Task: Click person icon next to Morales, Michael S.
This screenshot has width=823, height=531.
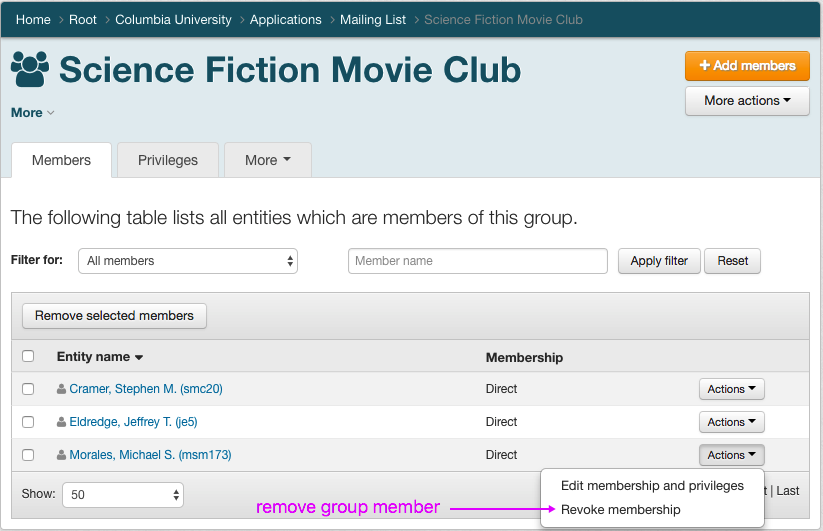Action: point(61,455)
